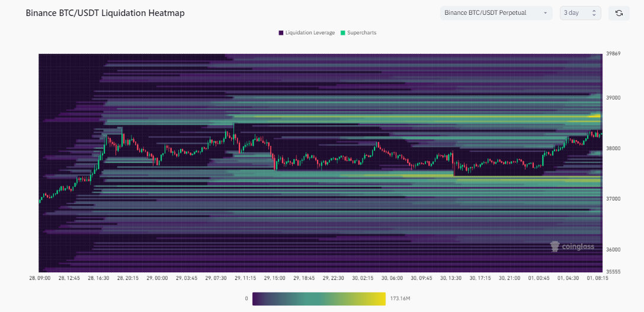
Task: Toggle the Supercharts series label
Action: 361,33
